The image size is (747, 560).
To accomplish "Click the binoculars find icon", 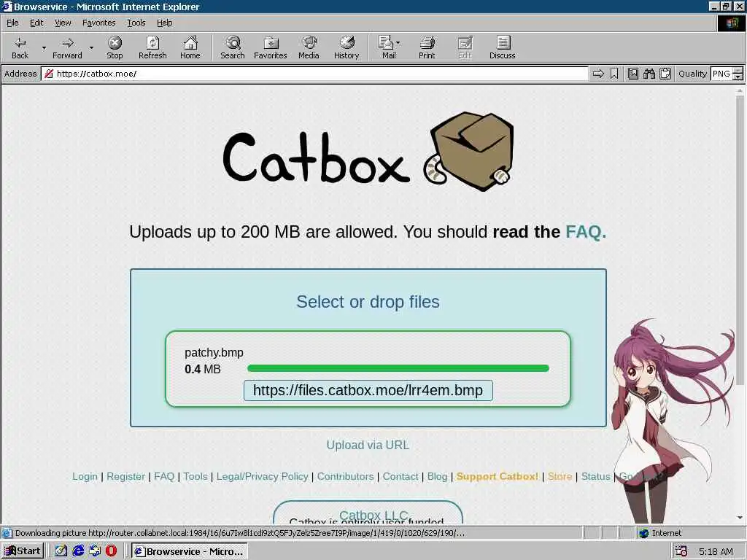I will coord(649,74).
